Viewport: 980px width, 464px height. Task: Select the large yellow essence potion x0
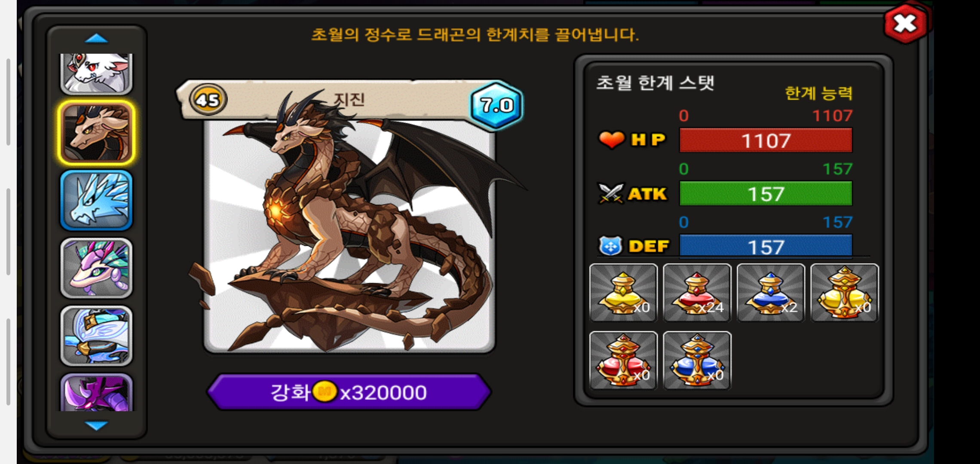(x=845, y=293)
